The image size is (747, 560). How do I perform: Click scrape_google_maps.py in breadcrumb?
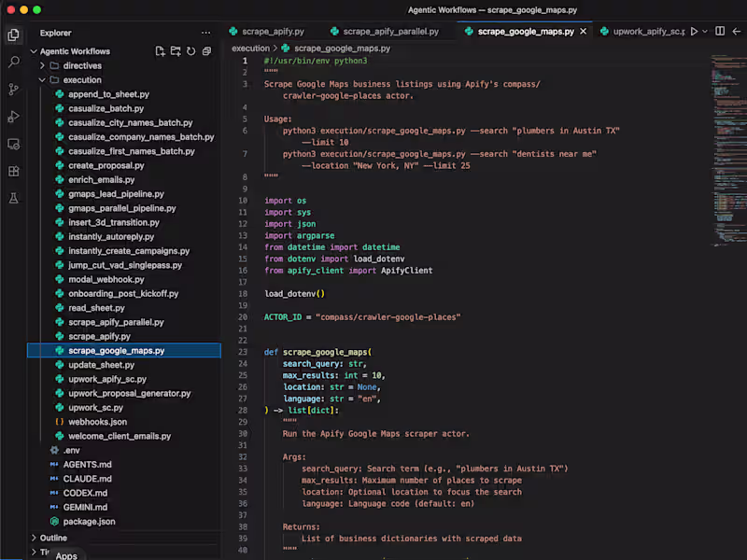click(342, 49)
